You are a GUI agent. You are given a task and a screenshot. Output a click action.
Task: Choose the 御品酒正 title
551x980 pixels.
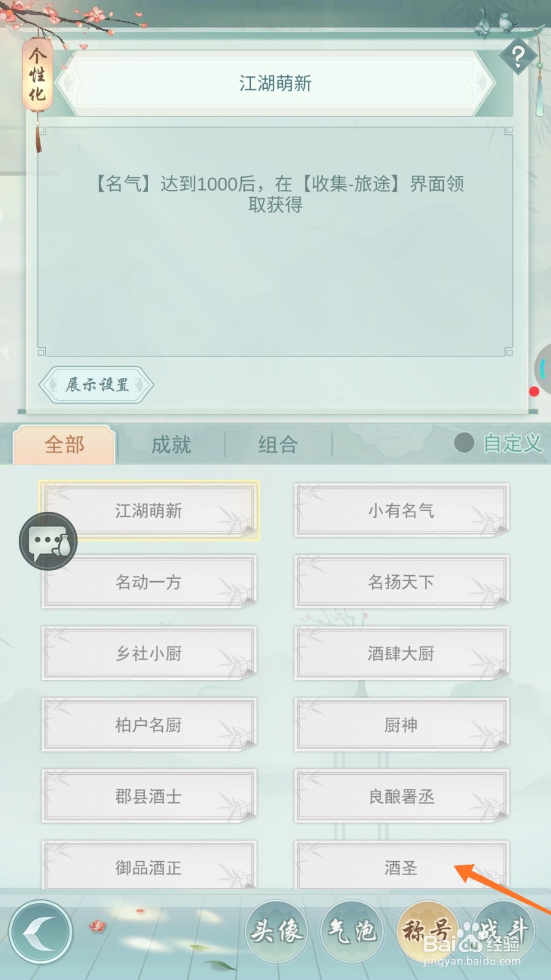tap(149, 866)
